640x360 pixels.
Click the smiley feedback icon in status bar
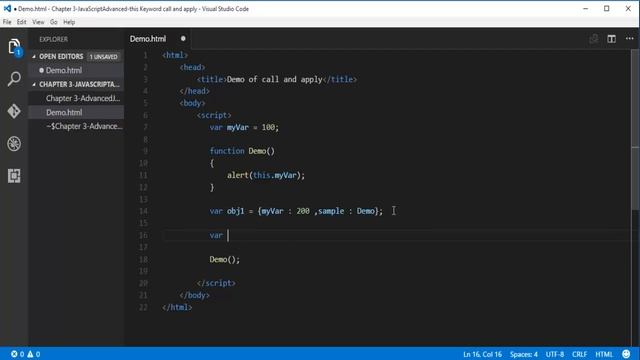coord(626,354)
